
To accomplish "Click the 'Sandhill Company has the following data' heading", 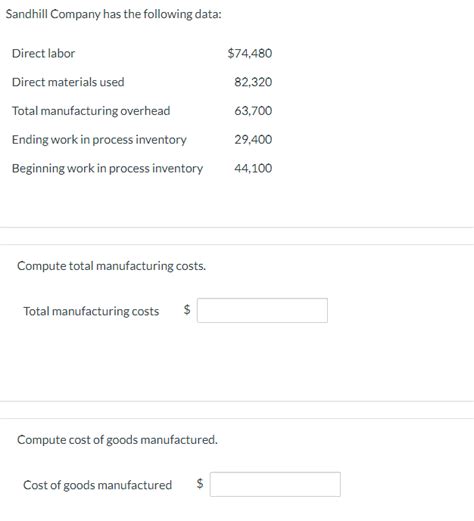I will click(x=114, y=14).
